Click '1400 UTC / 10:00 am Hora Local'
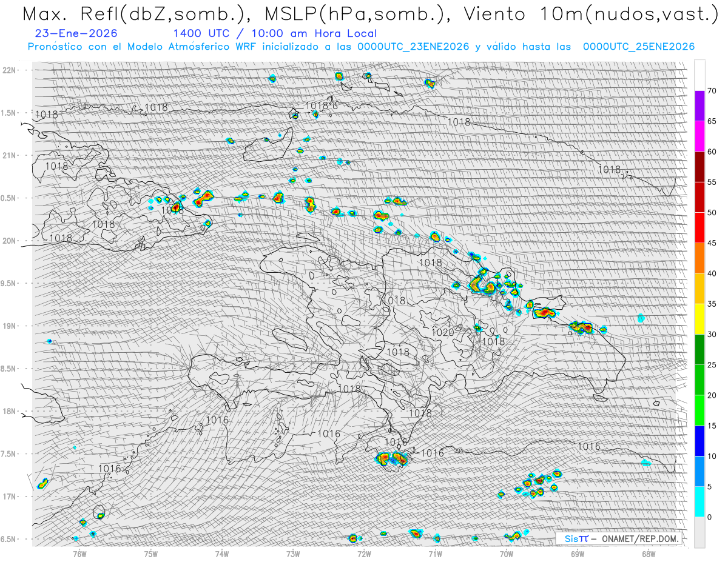This screenshot has width=728, height=562. 274,34
